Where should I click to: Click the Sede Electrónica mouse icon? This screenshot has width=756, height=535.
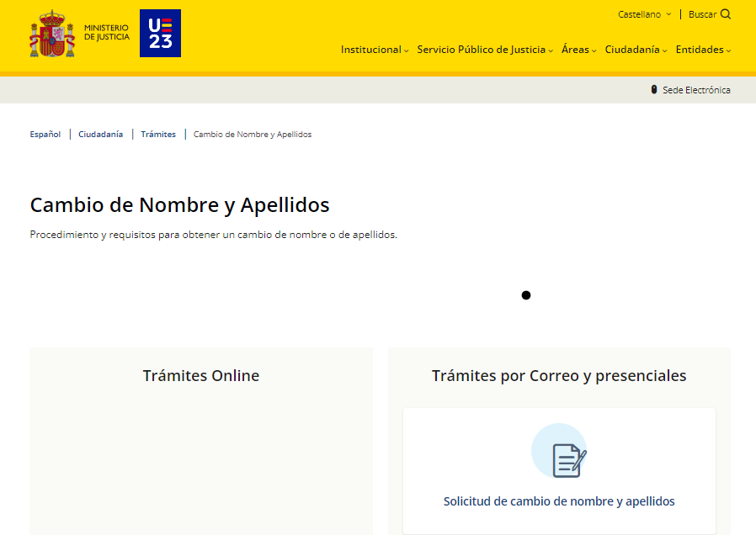[654, 89]
